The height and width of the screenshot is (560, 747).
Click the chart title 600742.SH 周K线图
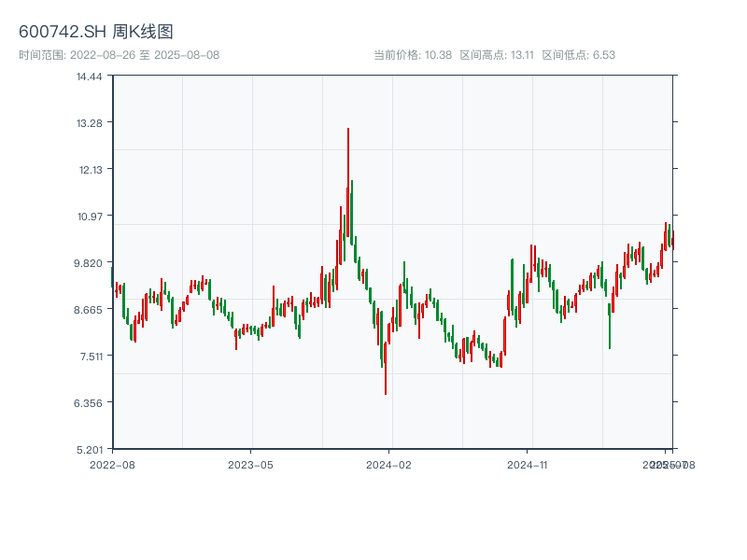coord(96,32)
